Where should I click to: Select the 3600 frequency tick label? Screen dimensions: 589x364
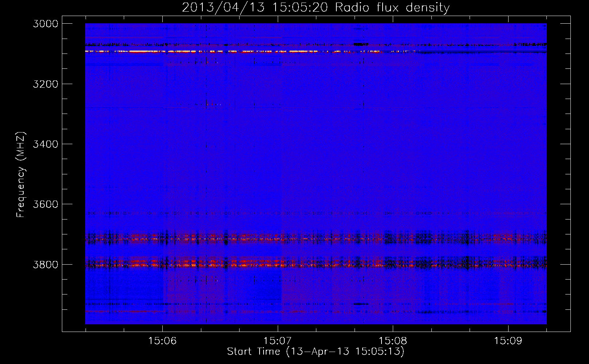coord(46,204)
